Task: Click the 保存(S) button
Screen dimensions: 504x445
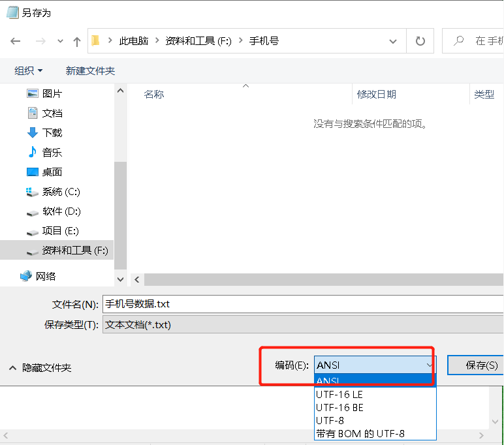Action: 475,365
